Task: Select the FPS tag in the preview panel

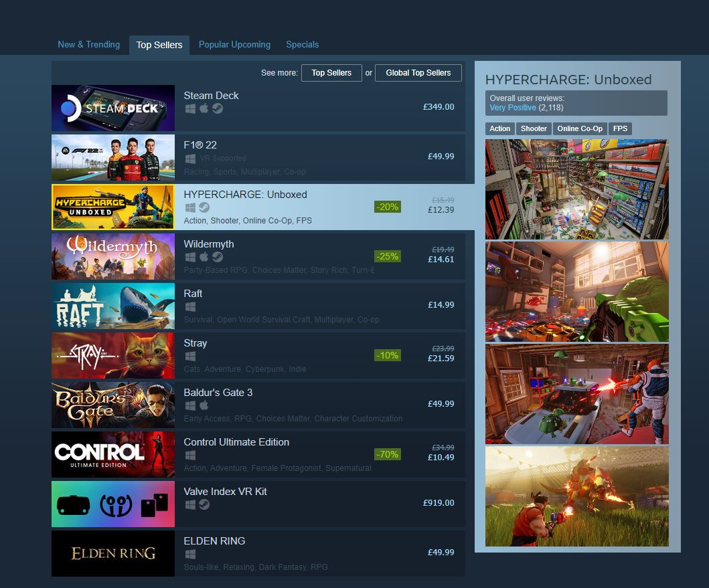Action: pyautogui.click(x=620, y=129)
